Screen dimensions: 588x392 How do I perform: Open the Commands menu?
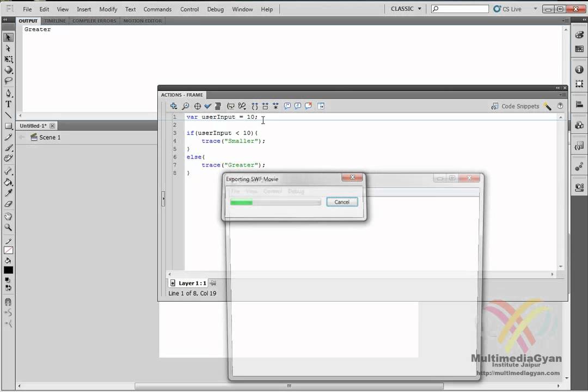click(157, 9)
